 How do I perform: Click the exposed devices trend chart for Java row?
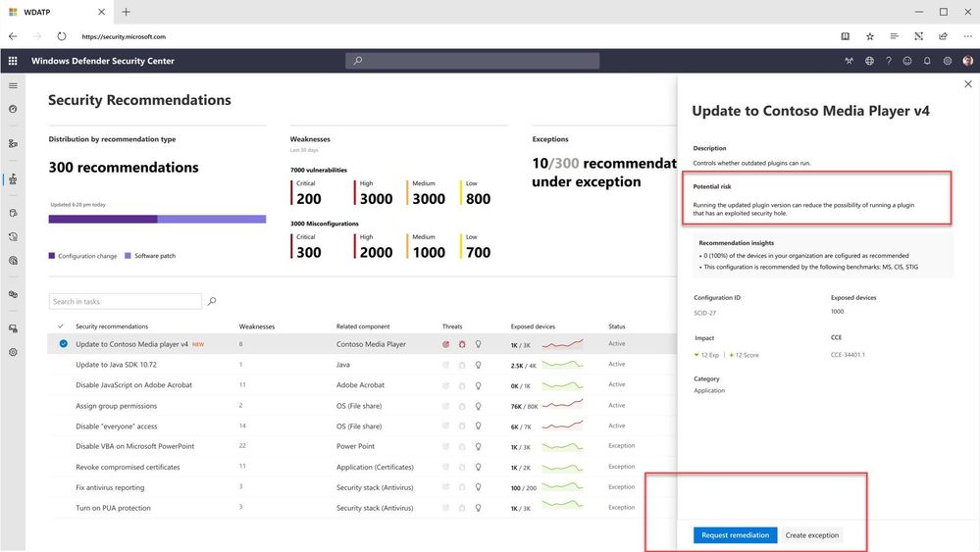562,364
